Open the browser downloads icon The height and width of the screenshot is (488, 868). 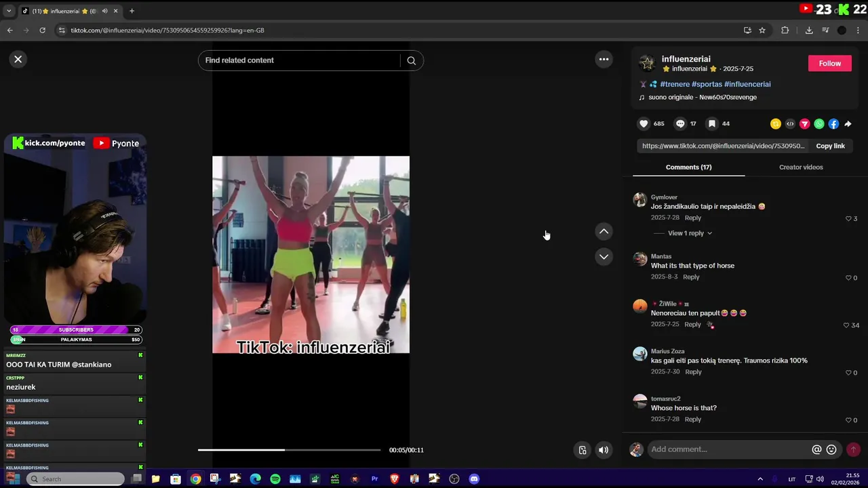809,30
